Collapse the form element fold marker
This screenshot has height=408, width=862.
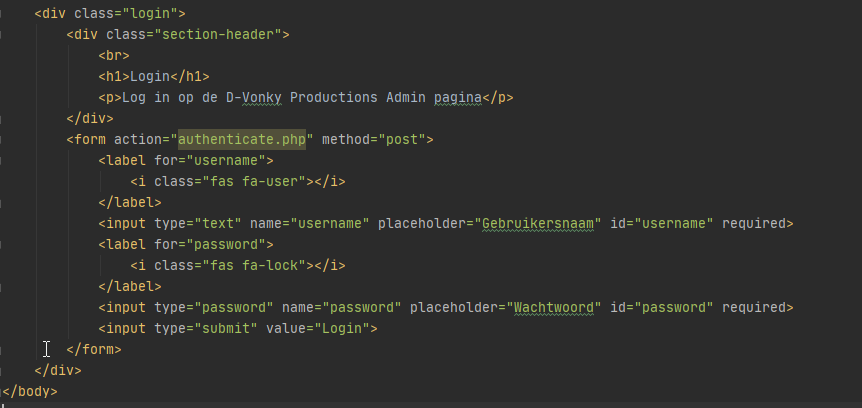(3, 139)
